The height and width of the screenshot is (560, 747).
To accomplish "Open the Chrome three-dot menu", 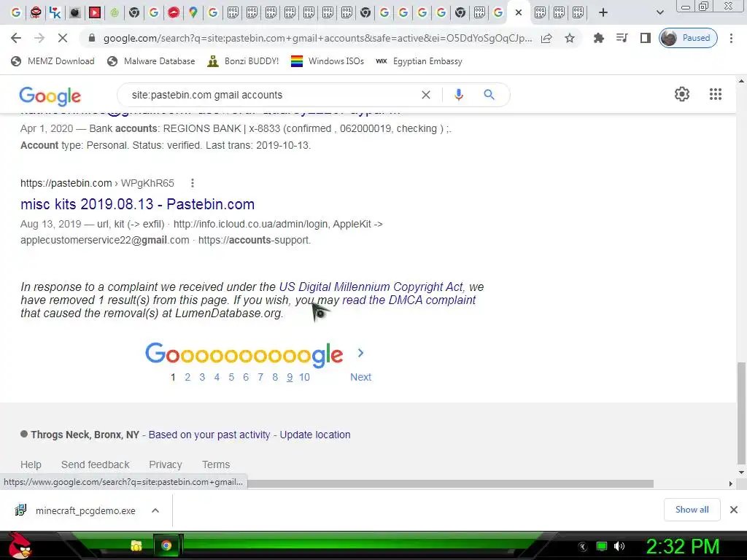I will tap(731, 38).
